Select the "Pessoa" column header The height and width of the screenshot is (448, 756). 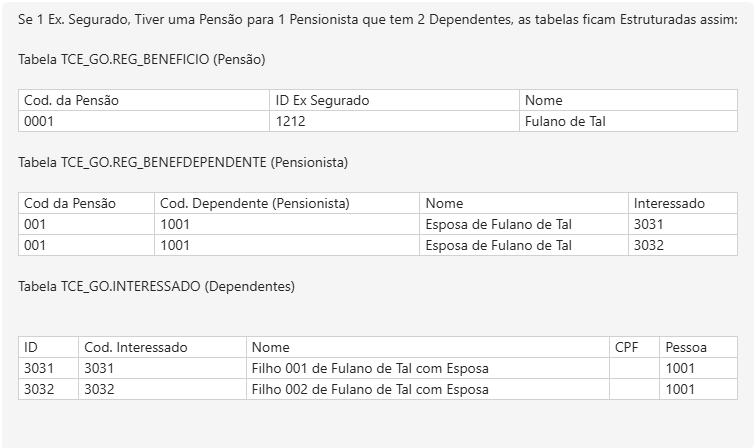[x=686, y=347]
